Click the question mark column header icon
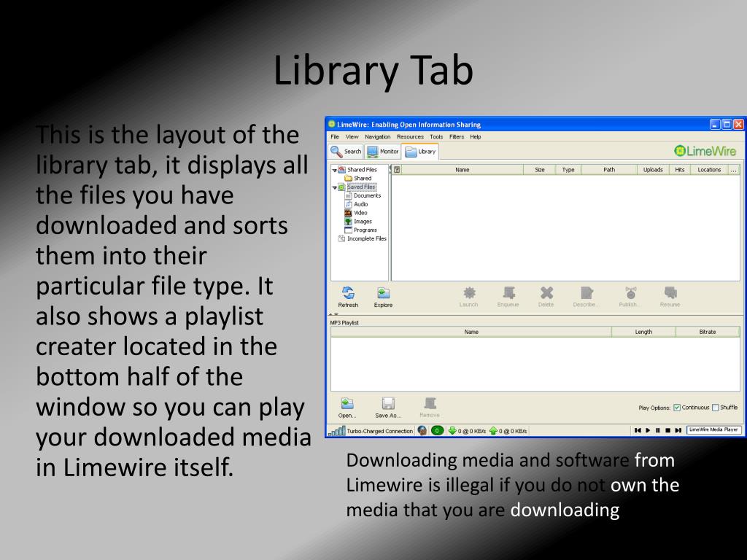747x560 pixels. point(397,169)
